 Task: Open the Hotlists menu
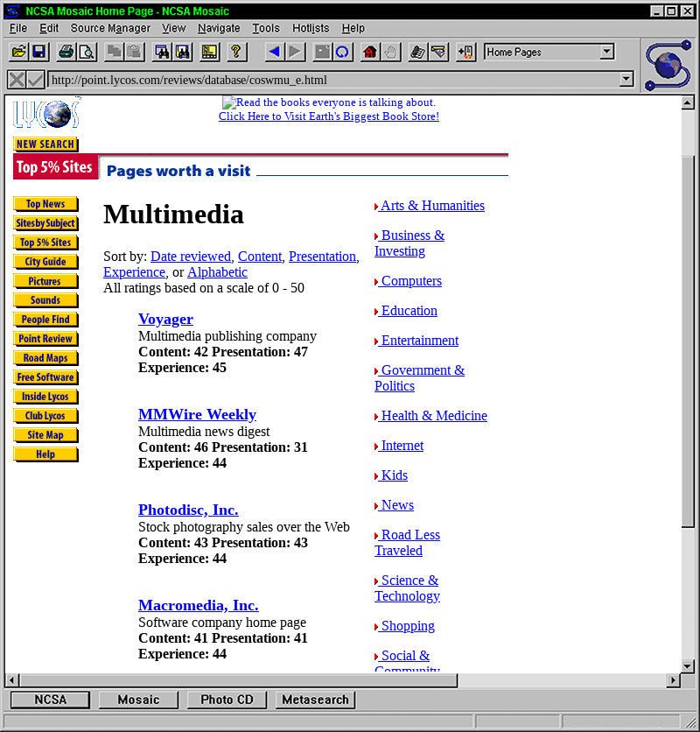coord(311,28)
